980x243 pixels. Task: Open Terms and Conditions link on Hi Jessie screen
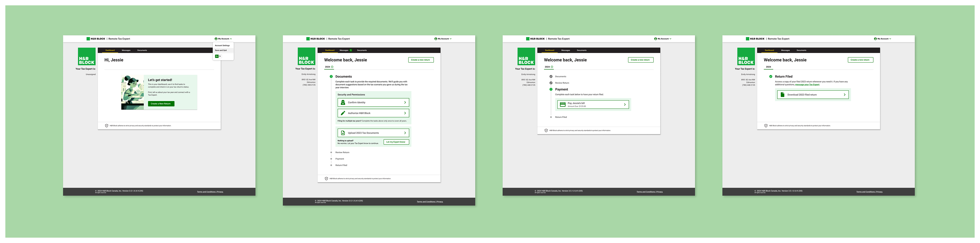point(210,192)
